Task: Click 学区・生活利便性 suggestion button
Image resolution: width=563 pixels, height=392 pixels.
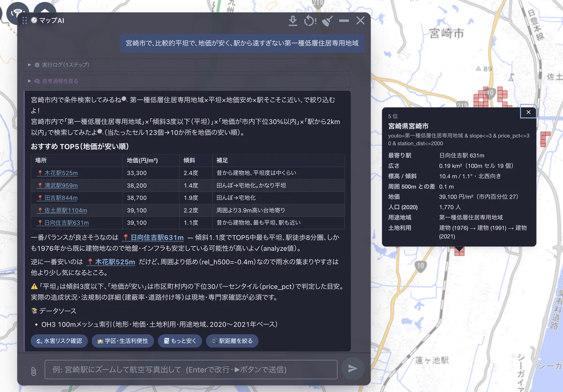Action: click(122, 341)
